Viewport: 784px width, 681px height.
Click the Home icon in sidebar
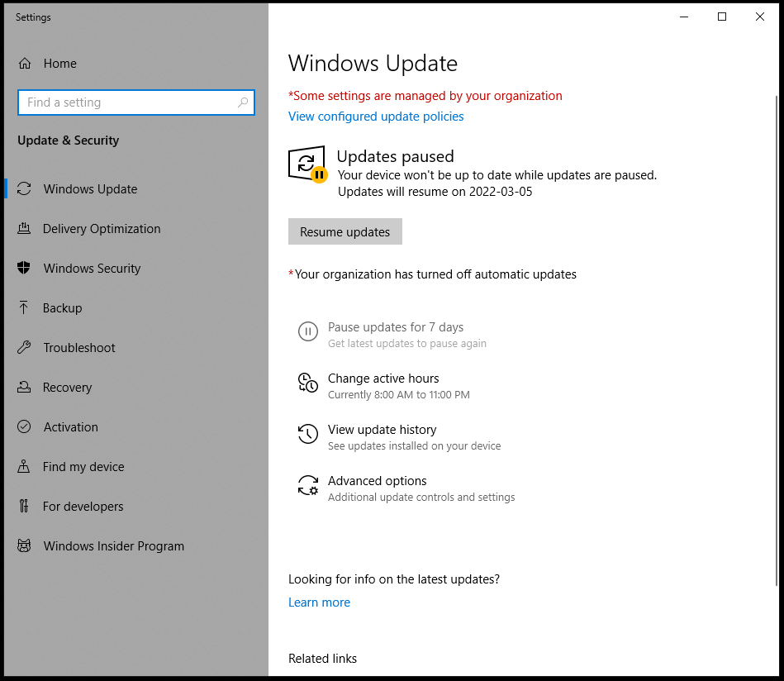tap(25, 64)
